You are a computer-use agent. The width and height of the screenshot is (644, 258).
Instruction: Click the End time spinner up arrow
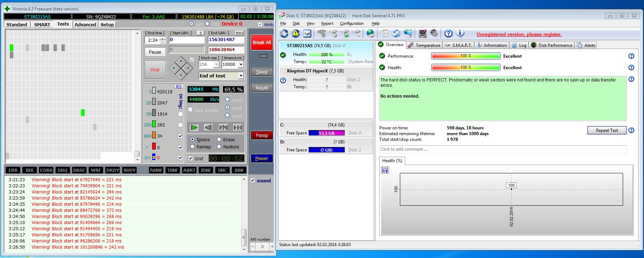[x=163, y=39]
